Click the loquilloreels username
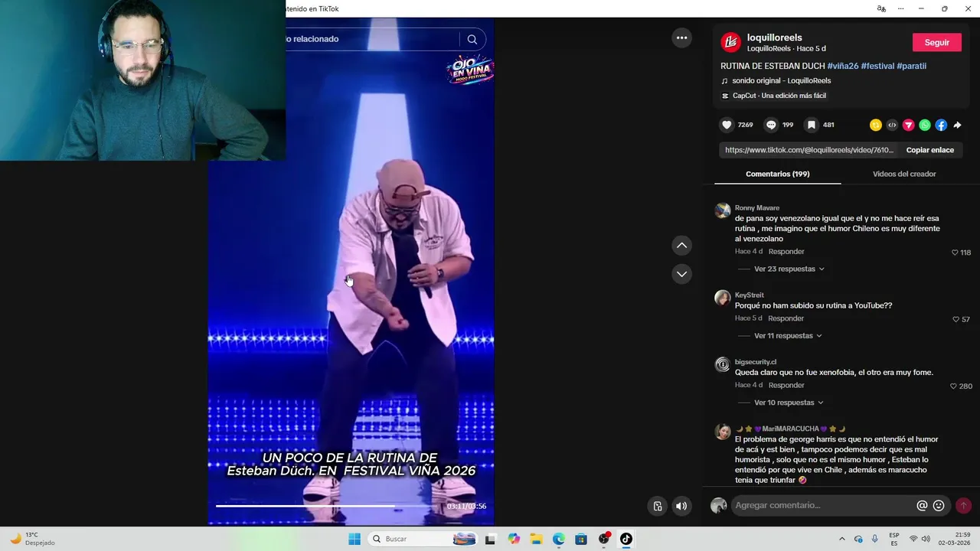980x551 pixels. (774, 37)
